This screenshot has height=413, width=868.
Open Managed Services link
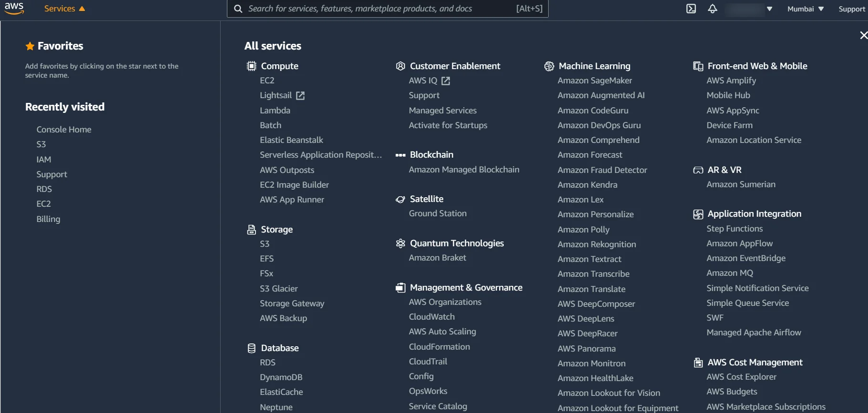(x=443, y=111)
